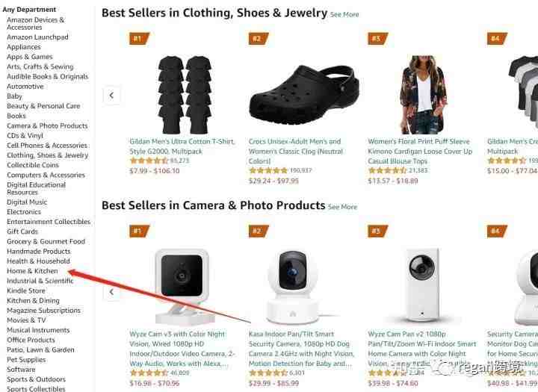The width and height of the screenshot is (538, 392).
Task: Open the Wyze Cam Pan v2 image
Action: tap(423, 286)
